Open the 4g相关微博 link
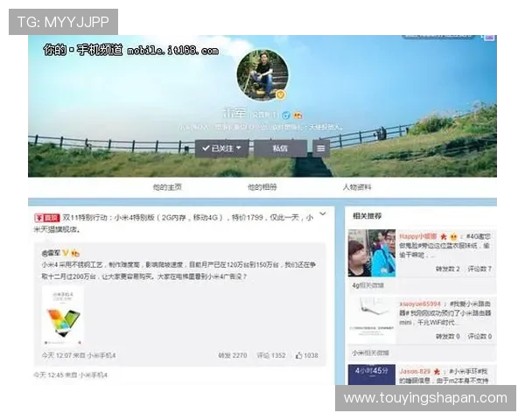 pyautogui.click(x=368, y=286)
